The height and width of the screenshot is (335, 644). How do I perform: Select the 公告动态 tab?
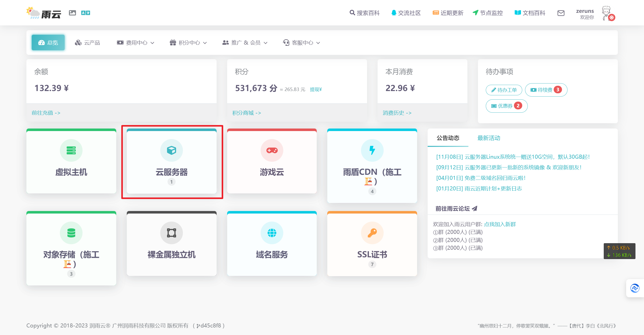pos(448,138)
